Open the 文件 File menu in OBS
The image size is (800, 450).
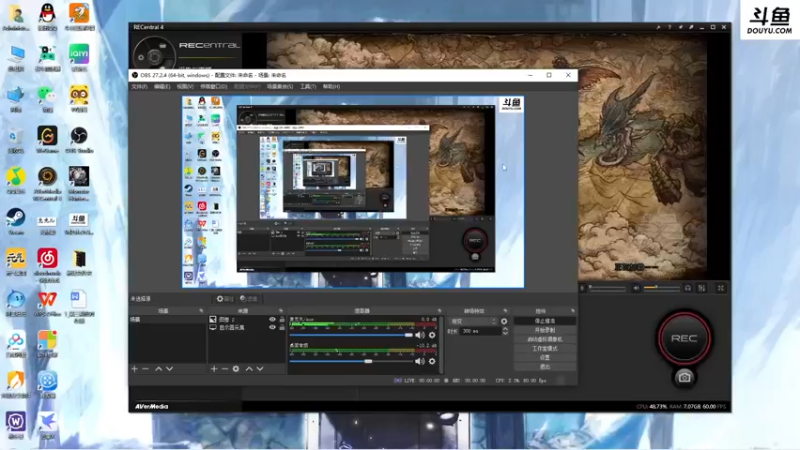[139, 87]
